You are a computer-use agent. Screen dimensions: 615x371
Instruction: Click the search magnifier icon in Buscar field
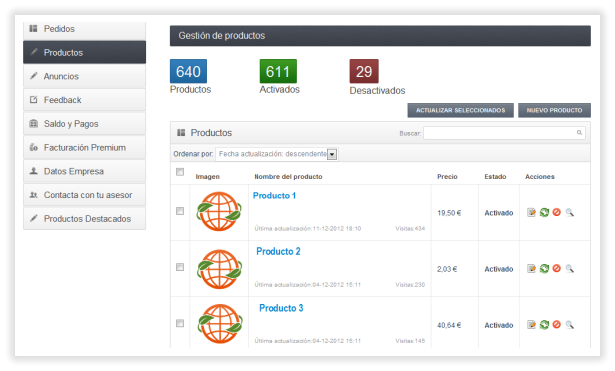click(579, 133)
